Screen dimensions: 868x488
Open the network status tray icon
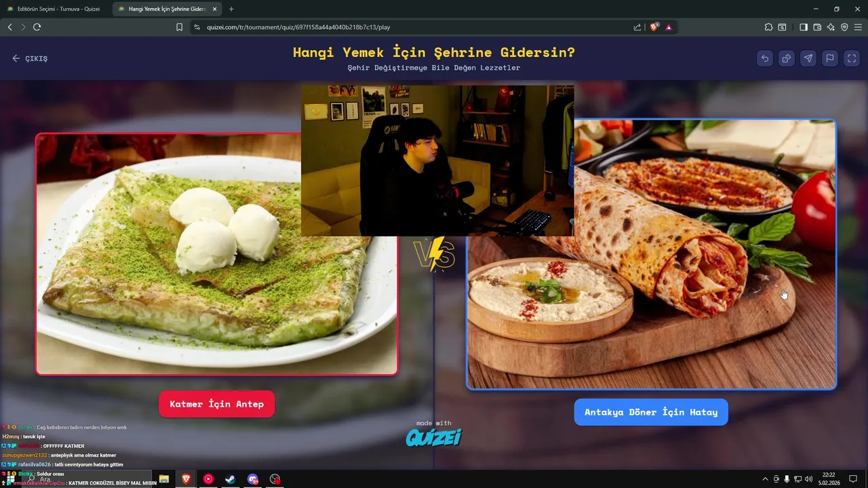(x=797, y=479)
